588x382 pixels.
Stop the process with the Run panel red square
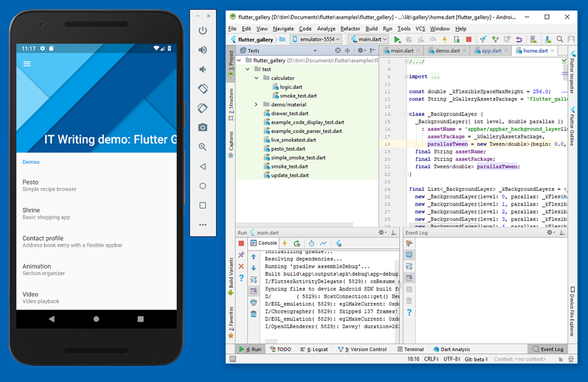[x=241, y=244]
